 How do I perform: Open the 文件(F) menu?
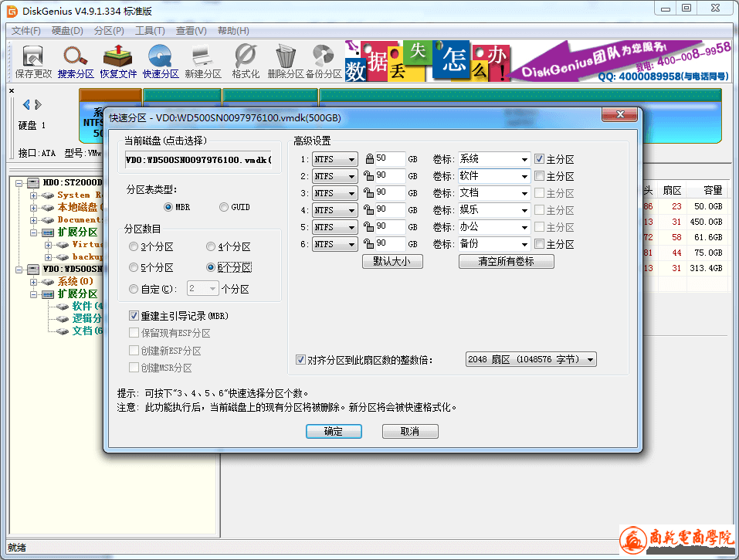pyautogui.click(x=26, y=31)
